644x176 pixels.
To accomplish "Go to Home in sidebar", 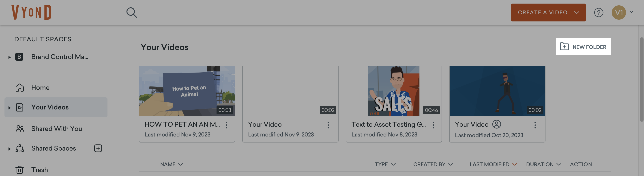I will (x=40, y=88).
